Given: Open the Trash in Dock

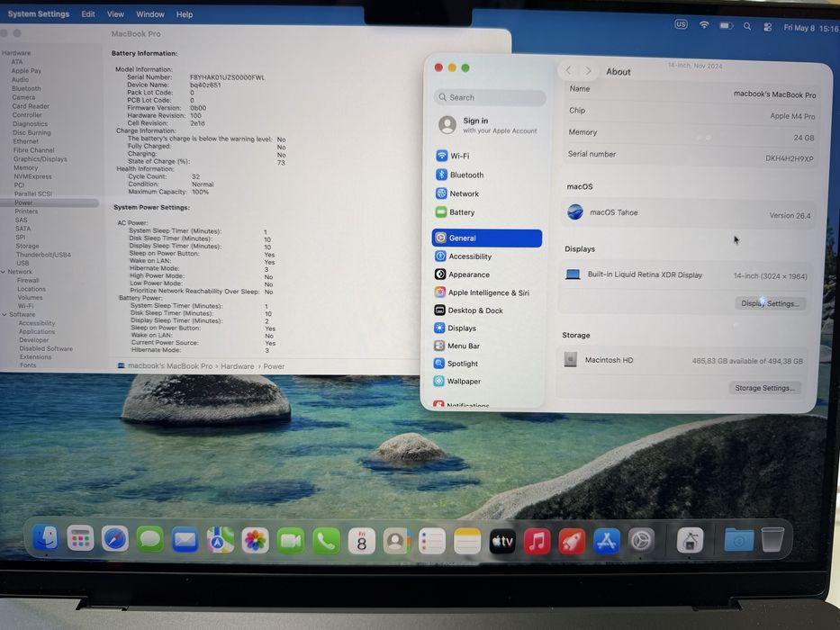Looking at the screenshot, I should [772, 539].
